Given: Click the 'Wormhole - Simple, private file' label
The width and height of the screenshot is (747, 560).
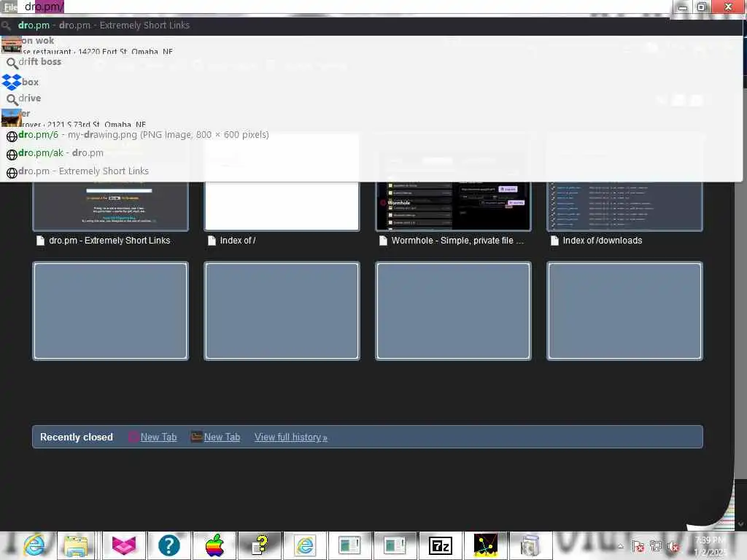Looking at the screenshot, I should [x=457, y=241].
